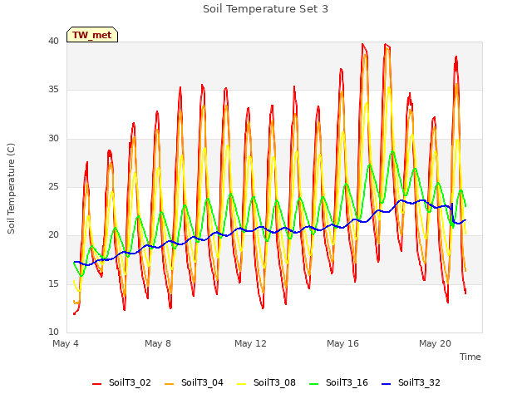Image resolution: width=532 pixels, height=399 pixels.
Task: Click the May 4 x-axis tick label
Action: click(66, 343)
